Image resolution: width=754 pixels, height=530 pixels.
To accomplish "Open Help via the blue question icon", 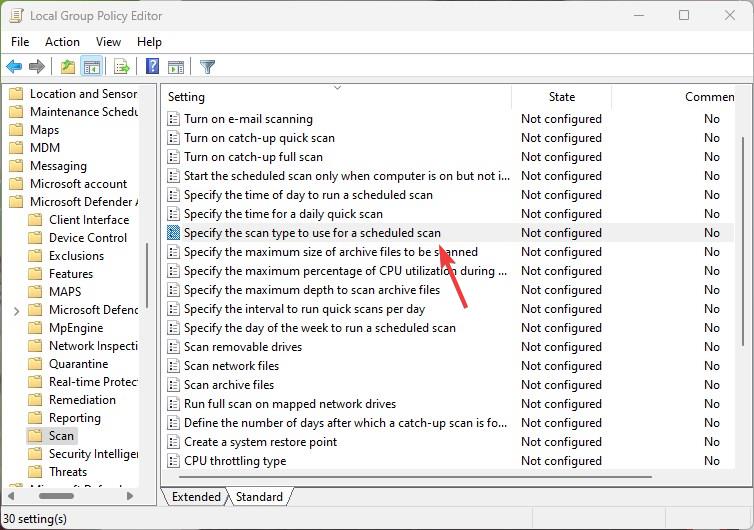I will (152, 66).
